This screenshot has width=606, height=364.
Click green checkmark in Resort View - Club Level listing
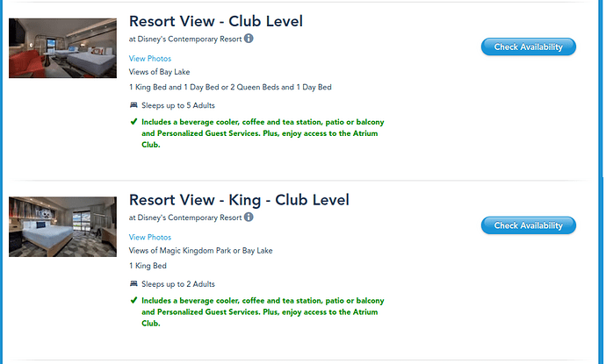133,122
